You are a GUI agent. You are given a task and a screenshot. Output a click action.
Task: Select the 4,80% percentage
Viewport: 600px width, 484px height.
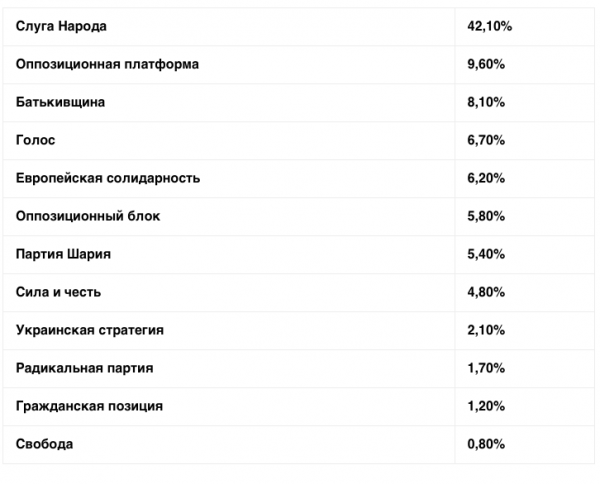(485, 292)
